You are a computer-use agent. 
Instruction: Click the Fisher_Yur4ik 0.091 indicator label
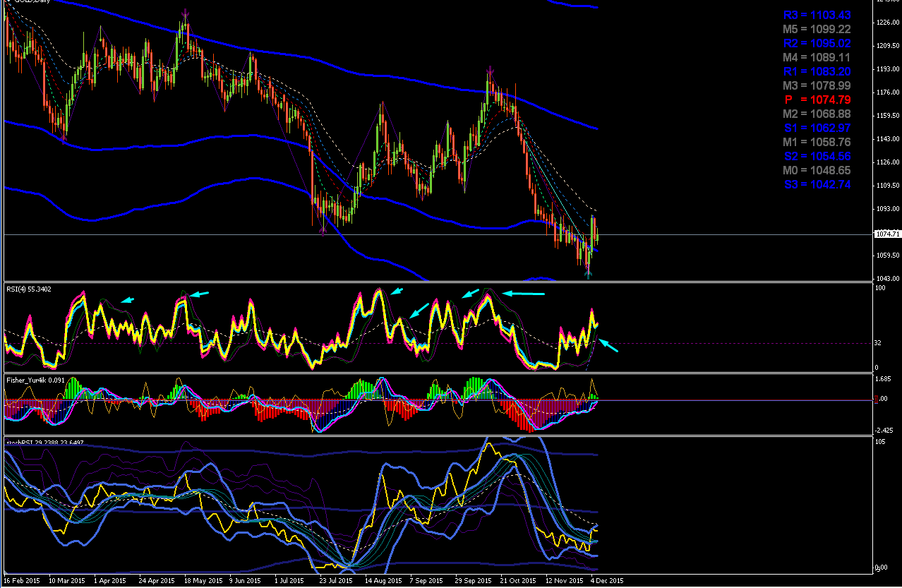coord(35,380)
